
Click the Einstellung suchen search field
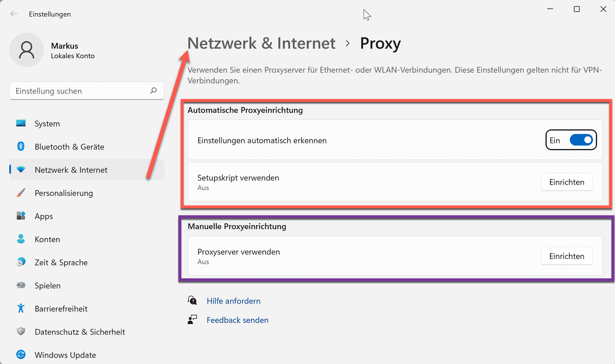click(77, 91)
